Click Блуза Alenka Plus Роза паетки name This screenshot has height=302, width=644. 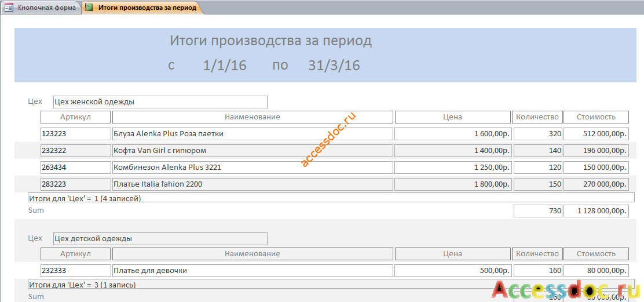click(253, 134)
